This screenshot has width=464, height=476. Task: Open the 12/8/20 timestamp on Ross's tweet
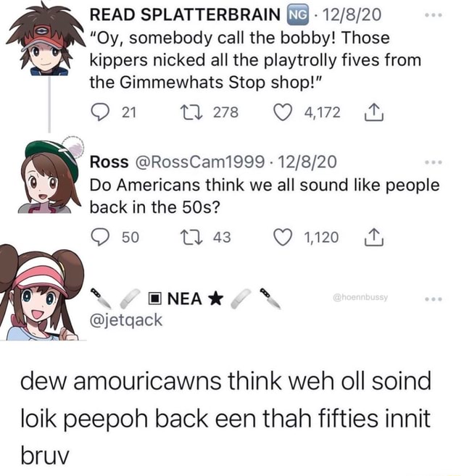pyautogui.click(x=307, y=162)
